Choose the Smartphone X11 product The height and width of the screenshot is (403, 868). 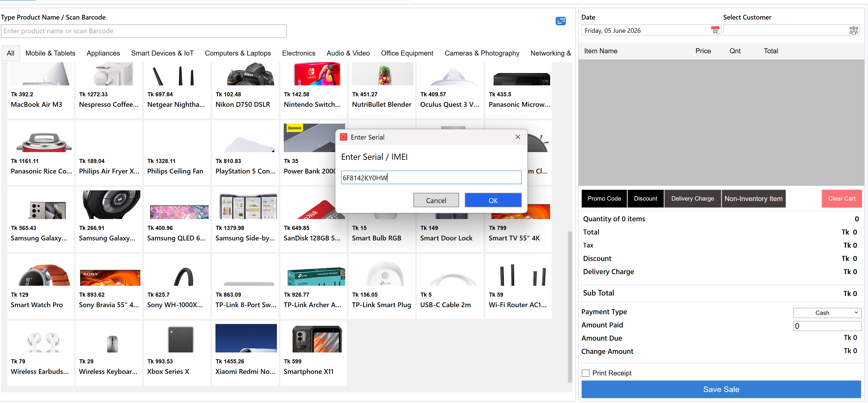(x=314, y=353)
